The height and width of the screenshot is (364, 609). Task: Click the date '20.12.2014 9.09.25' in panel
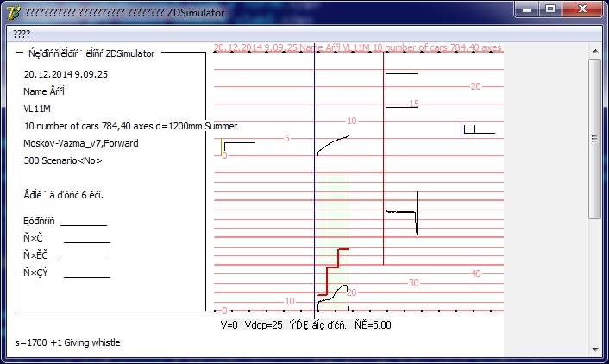click(x=66, y=74)
